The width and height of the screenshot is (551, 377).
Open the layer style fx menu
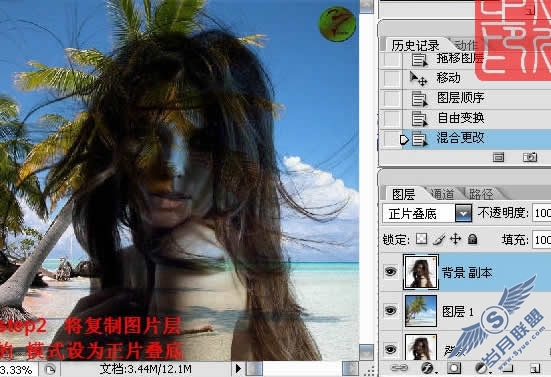coord(429,368)
